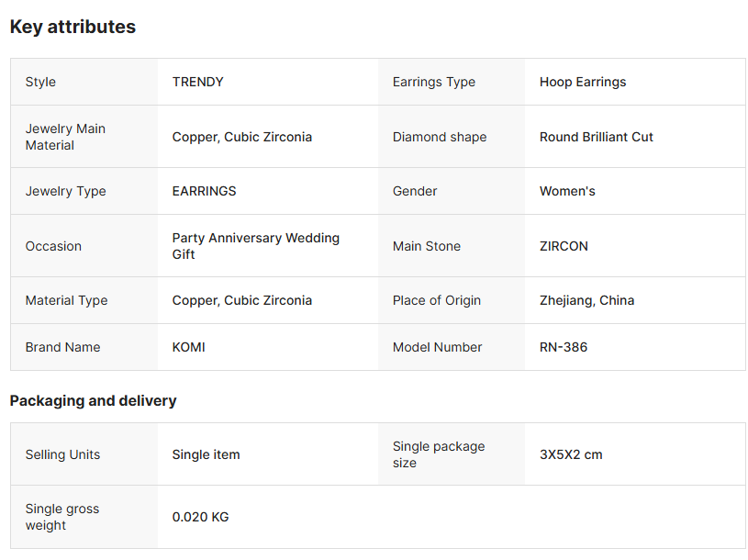Viewport: 748px width, 560px height.
Task: Click the Selling Units label
Action: coord(62,454)
